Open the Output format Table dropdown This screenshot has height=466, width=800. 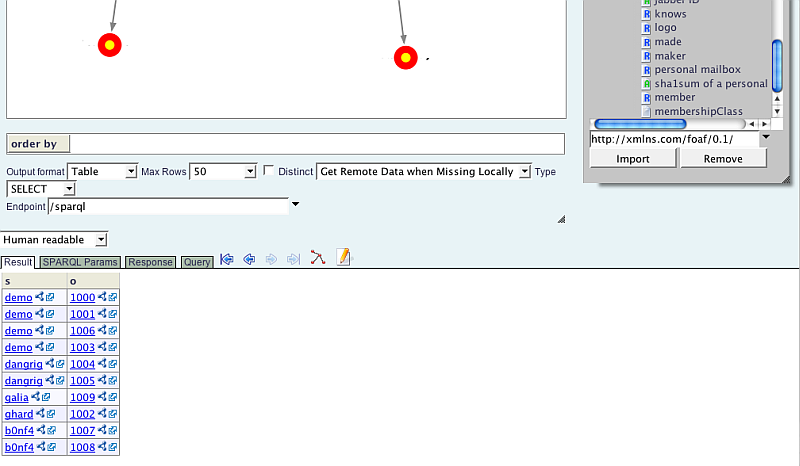click(x=103, y=171)
